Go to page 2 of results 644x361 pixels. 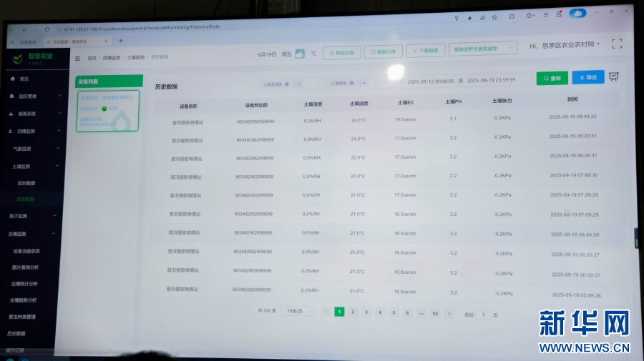coord(352,312)
